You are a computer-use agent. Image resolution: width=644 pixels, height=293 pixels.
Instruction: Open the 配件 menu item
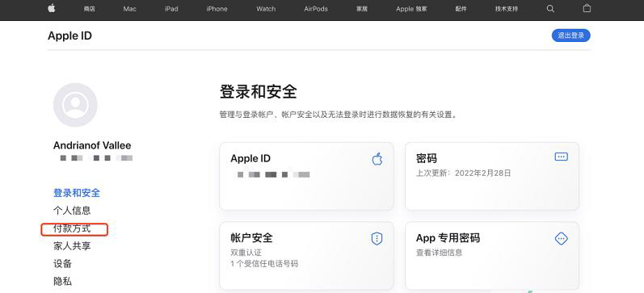point(461,9)
